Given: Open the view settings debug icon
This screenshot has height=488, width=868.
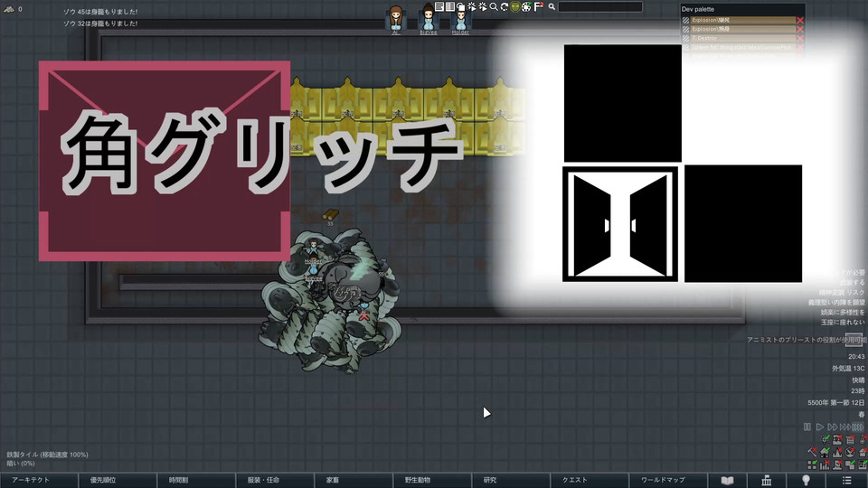Looking at the screenshot, I should [x=460, y=6].
